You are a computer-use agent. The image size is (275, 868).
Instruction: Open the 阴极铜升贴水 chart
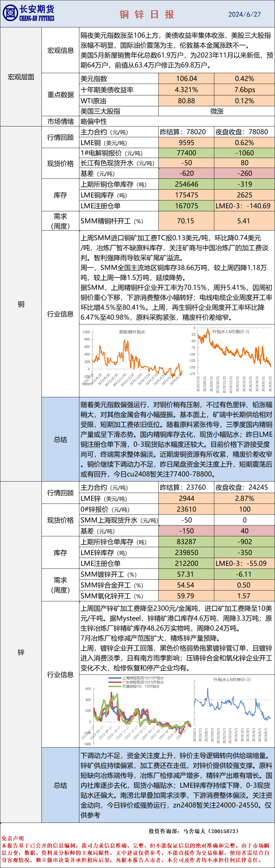click(x=132, y=357)
